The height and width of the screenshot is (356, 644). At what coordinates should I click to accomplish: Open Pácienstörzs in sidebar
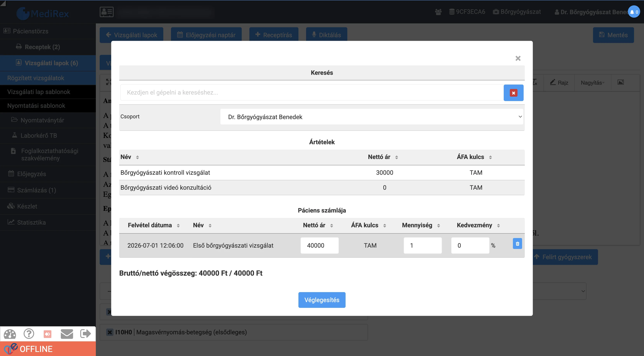tap(48, 31)
